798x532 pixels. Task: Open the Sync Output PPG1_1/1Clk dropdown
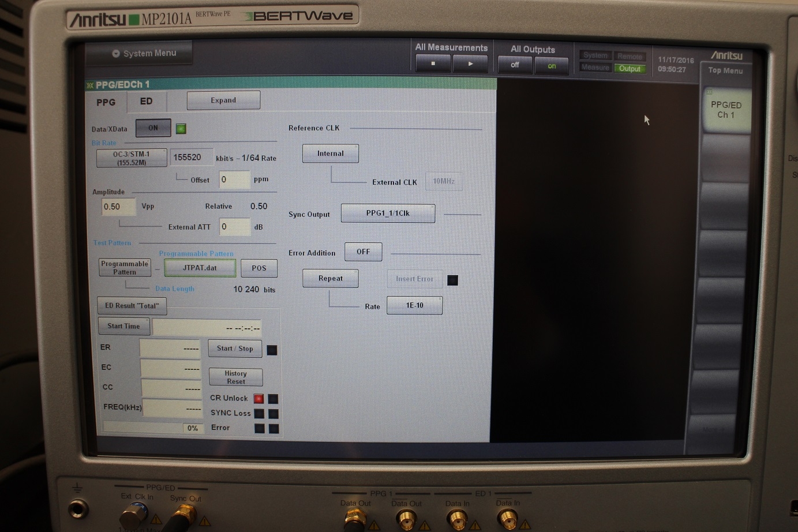coord(388,213)
